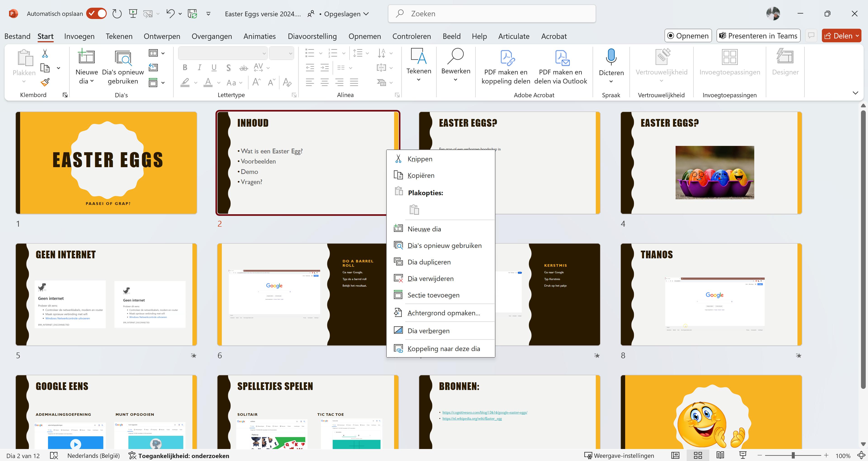Click the zoom slider handle
The width and height of the screenshot is (868, 461).
click(x=793, y=455)
